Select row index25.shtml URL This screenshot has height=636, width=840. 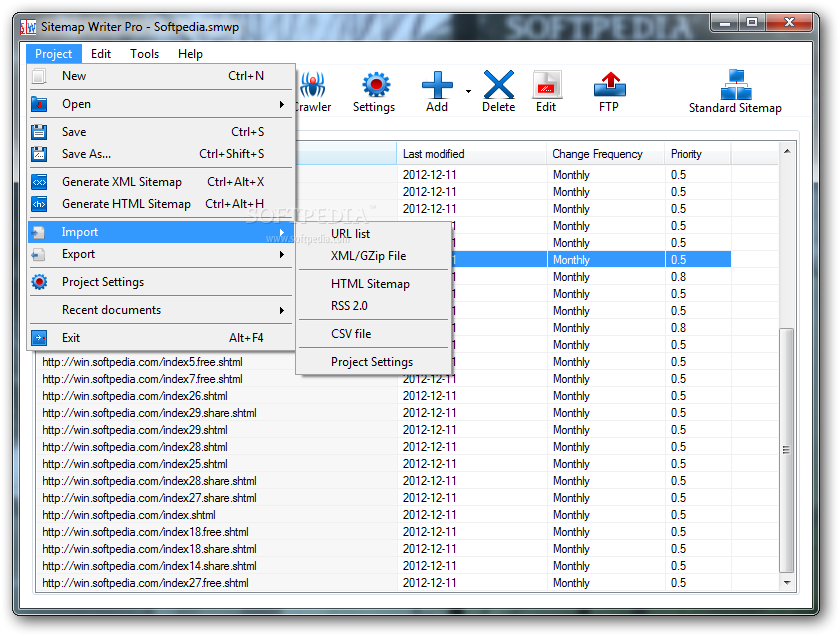pyautogui.click(x=135, y=464)
